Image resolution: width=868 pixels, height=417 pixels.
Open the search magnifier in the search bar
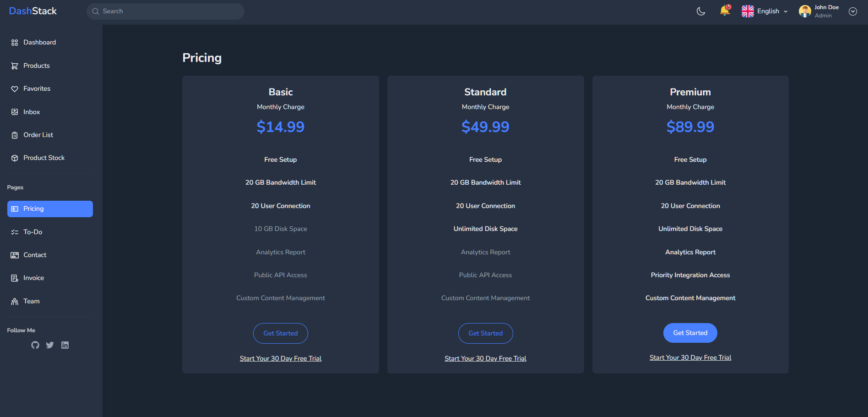click(x=96, y=11)
